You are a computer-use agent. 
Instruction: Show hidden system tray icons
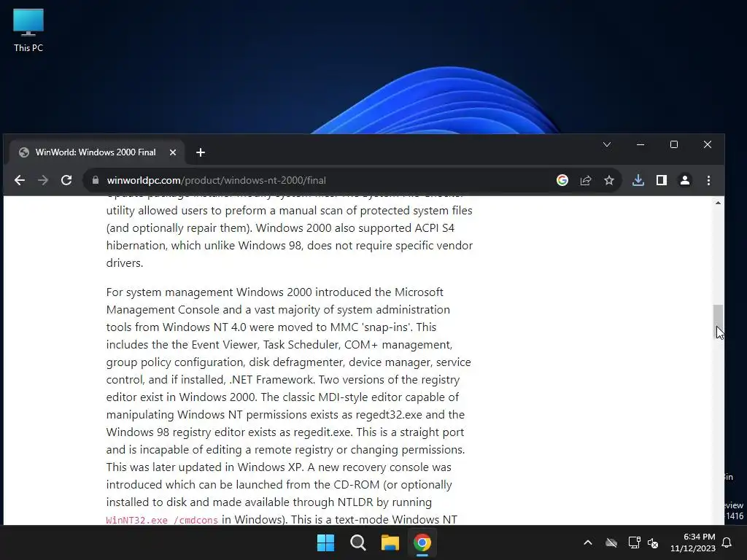pyautogui.click(x=588, y=542)
